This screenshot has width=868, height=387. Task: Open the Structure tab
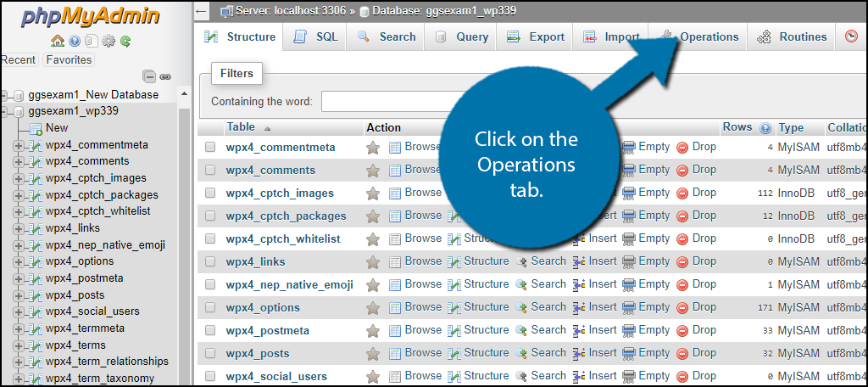[240, 37]
